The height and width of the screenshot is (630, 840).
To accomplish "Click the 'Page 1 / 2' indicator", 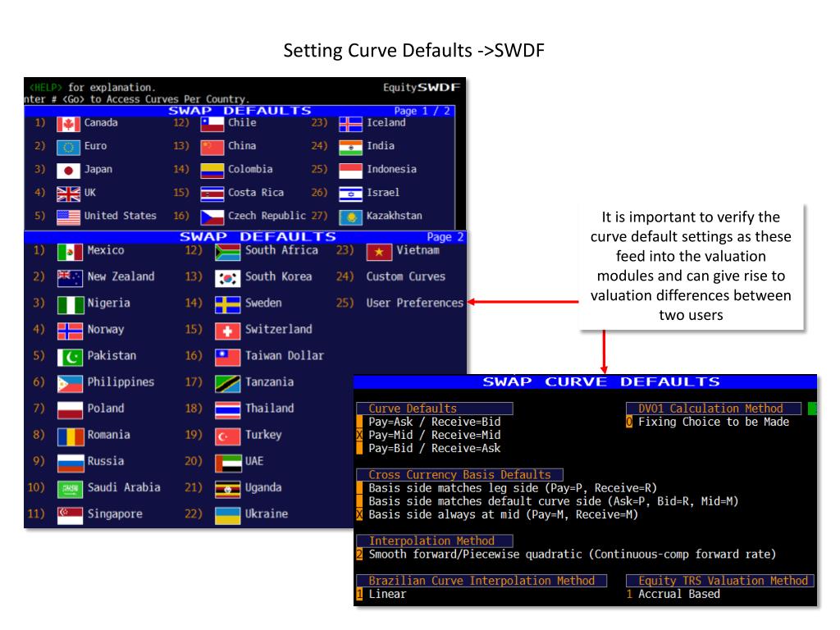I will [422, 112].
